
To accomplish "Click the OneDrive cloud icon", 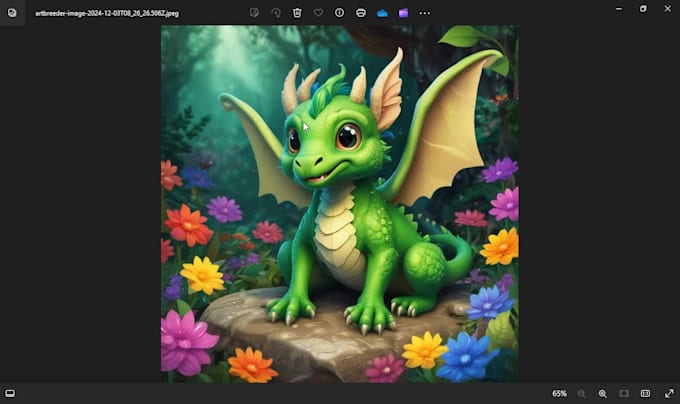I will 382,13.
